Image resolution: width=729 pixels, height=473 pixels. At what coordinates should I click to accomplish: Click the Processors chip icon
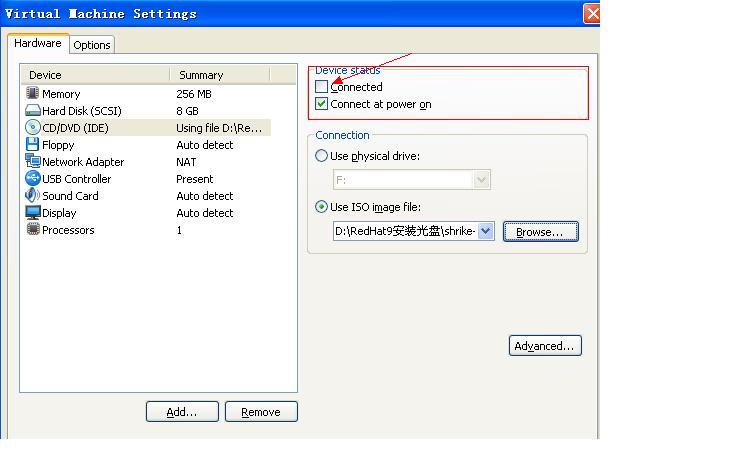click(x=33, y=229)
